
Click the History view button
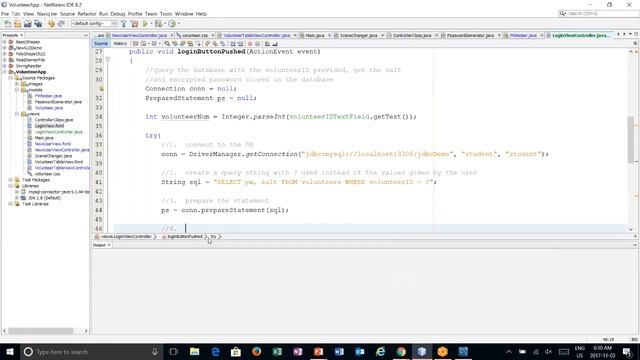point(120,44)
